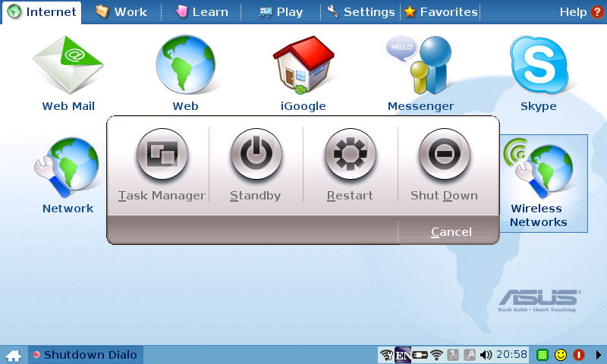The width and height of the screenshot is (607, 364).
Task: Open the volume speaker control
Action: (486, 355)
